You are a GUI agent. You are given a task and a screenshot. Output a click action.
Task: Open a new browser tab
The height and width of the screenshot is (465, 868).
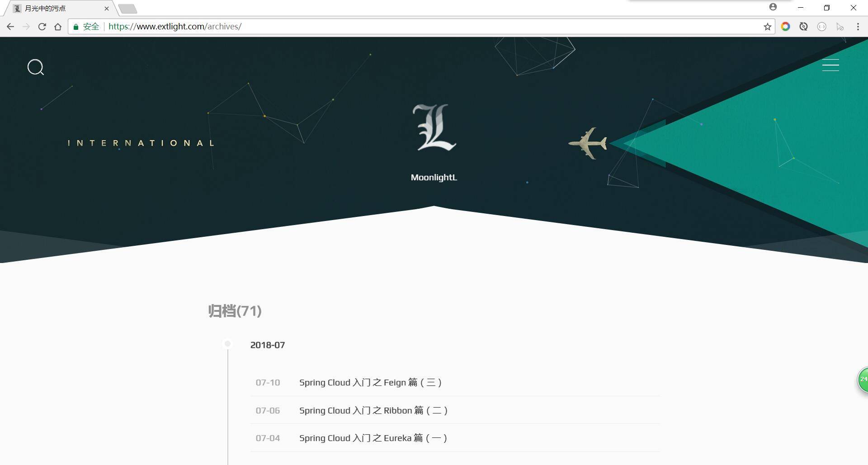click(x=128, y=9)
